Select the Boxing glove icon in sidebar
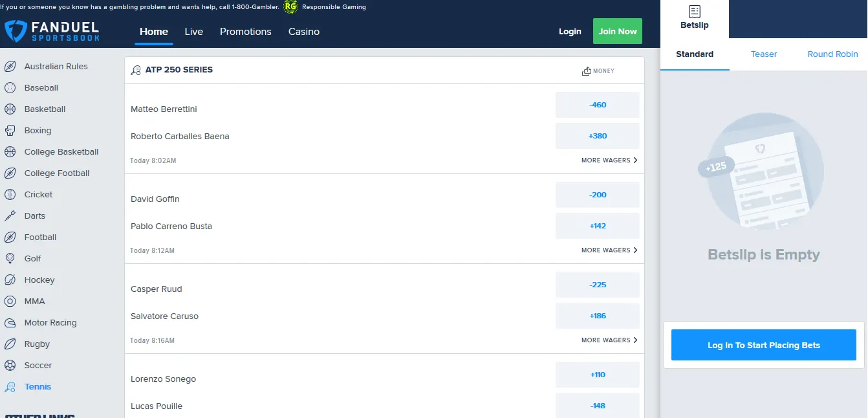868x418 pixels. (x=10, y=131)
